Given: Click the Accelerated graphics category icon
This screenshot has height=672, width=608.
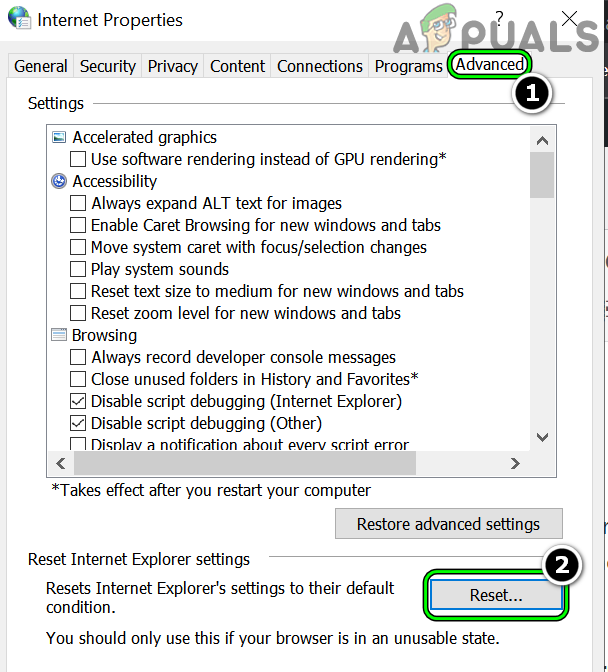Looking at the screenshot, I should [x=59, y=137].
